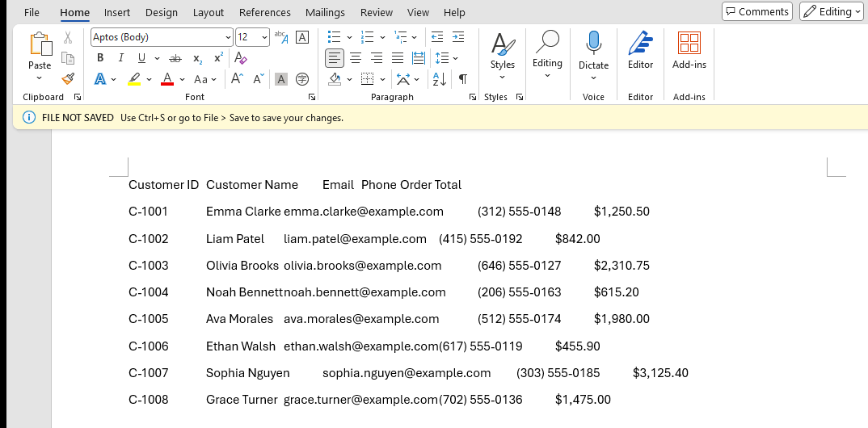Toggle Align Right
This screenshot has height=428, width=868.
click(x=377, y=57)
